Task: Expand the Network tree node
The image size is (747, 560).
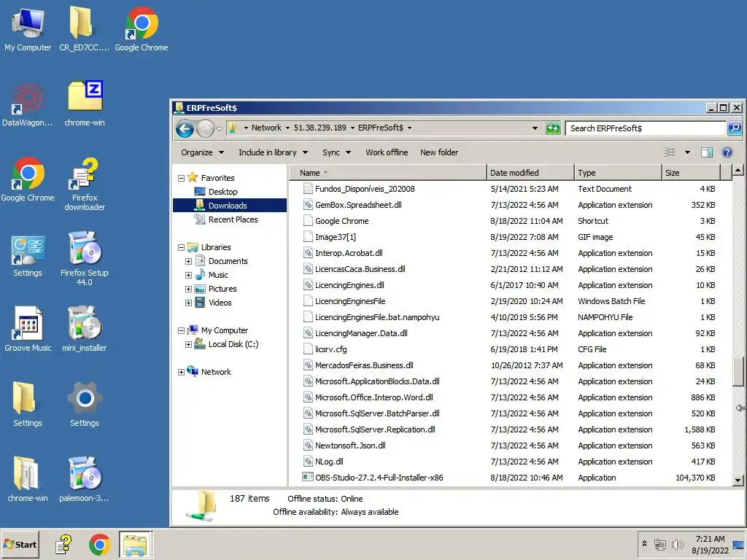Action: click(x=181, y=373)
